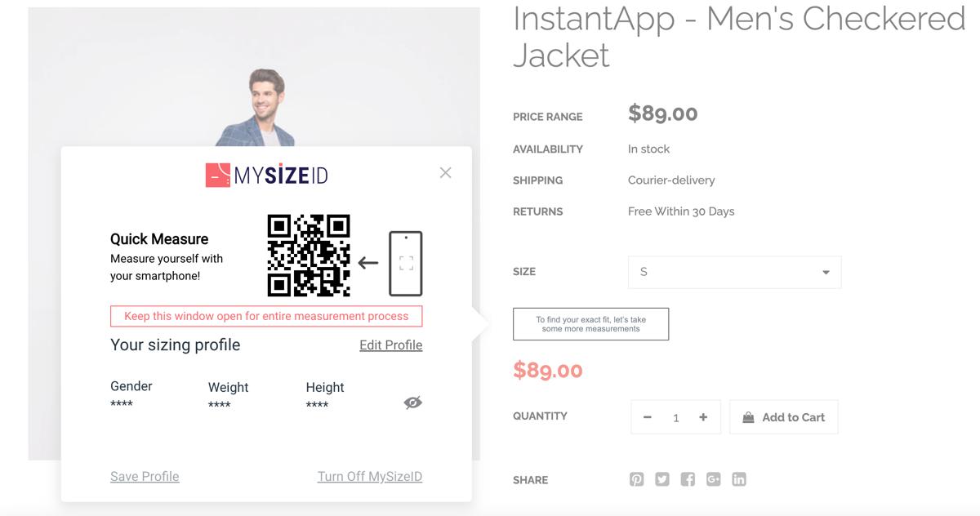The image size is (980, 516).
Task: Click Save Profile link
Action: (x=145, y=477)
